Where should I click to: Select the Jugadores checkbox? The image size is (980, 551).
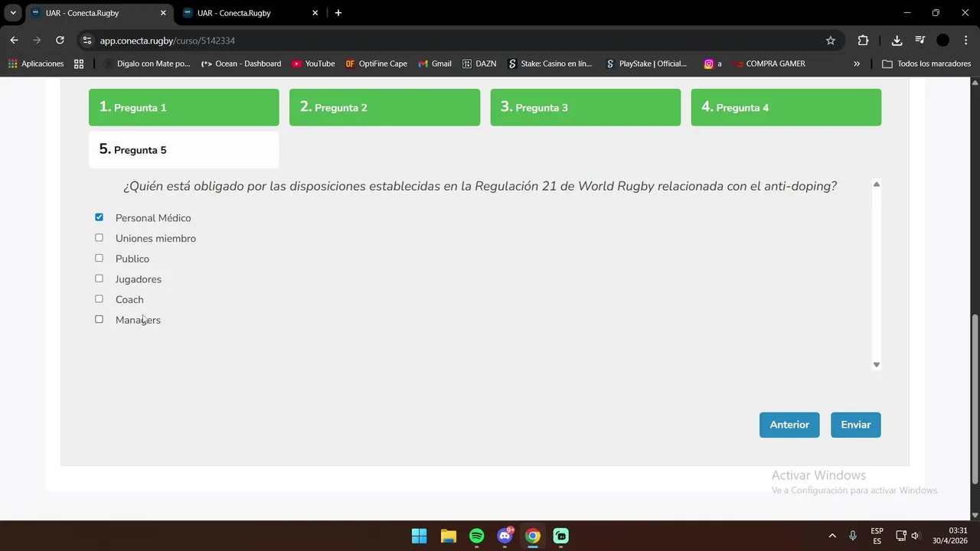click(99, 279)
